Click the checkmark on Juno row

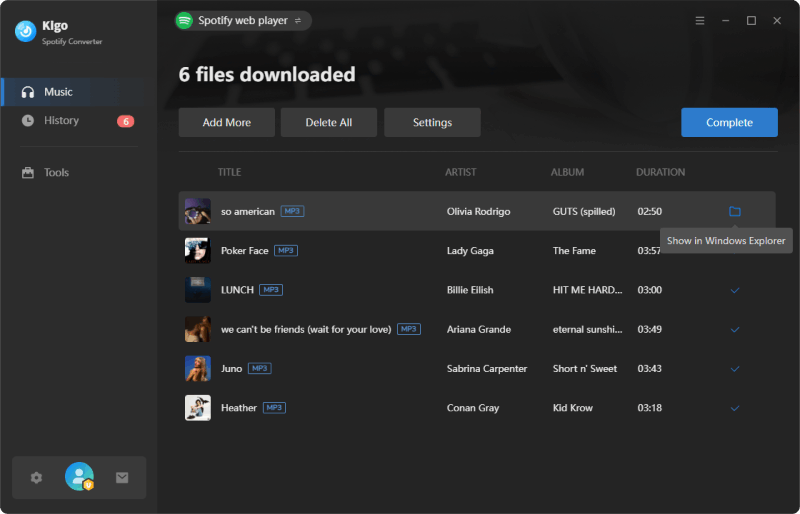pos(735,369)
